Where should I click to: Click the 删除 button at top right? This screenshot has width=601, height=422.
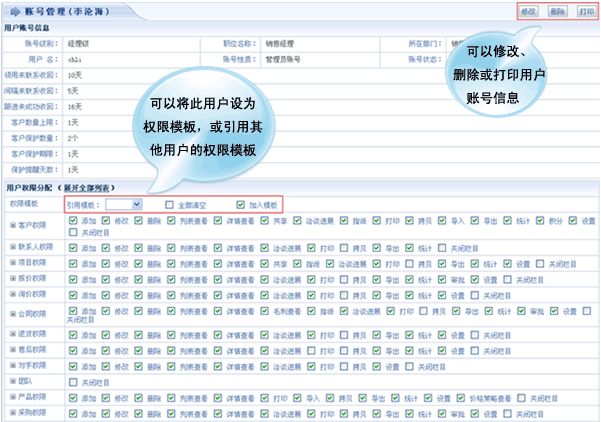pos(557,11)
